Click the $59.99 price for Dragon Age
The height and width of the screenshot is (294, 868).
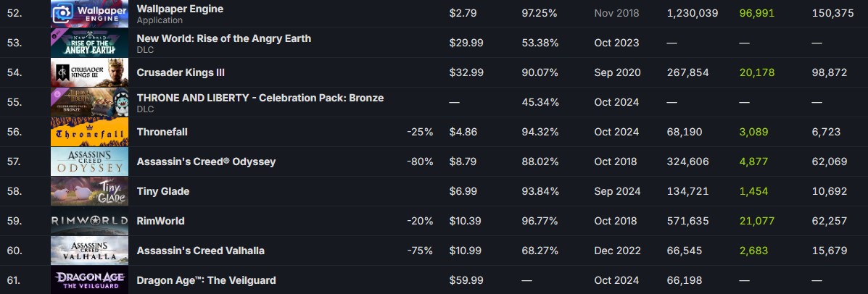click(463, 281)
